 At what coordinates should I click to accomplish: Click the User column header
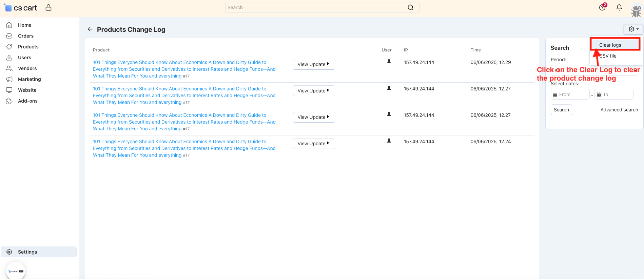[387, 50]
